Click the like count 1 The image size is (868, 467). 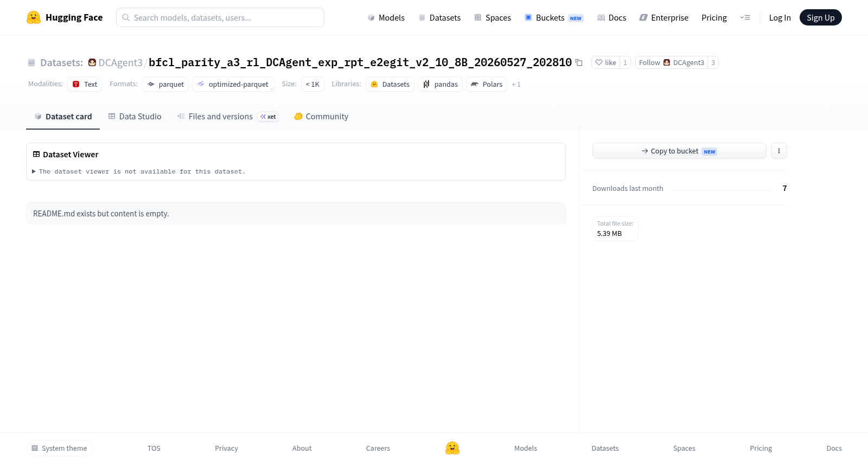click(625, 62)
